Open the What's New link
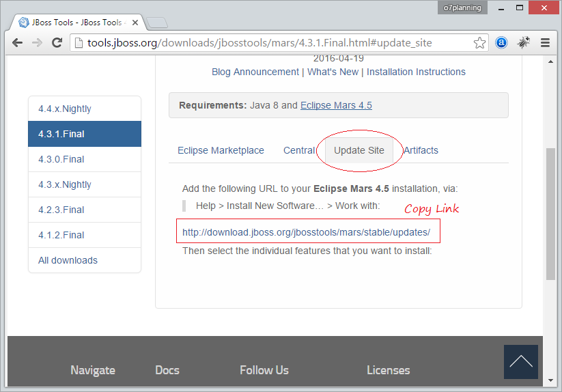 pos(333,72)
